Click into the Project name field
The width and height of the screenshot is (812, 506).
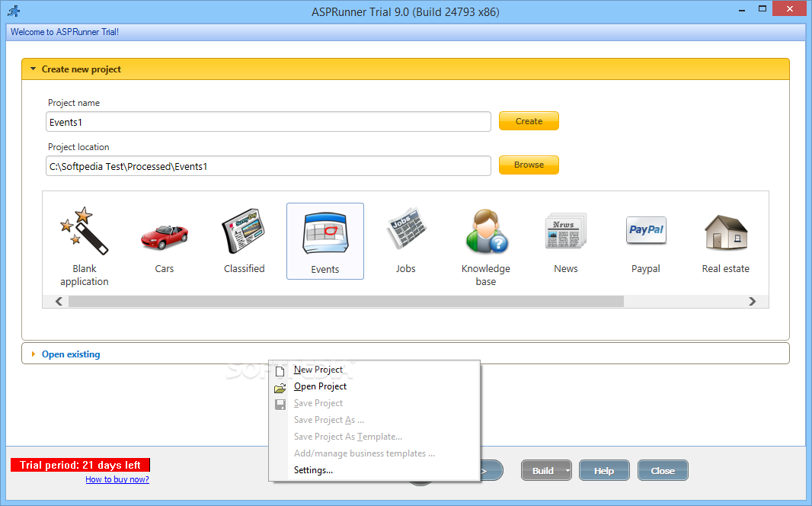point(268,122)
